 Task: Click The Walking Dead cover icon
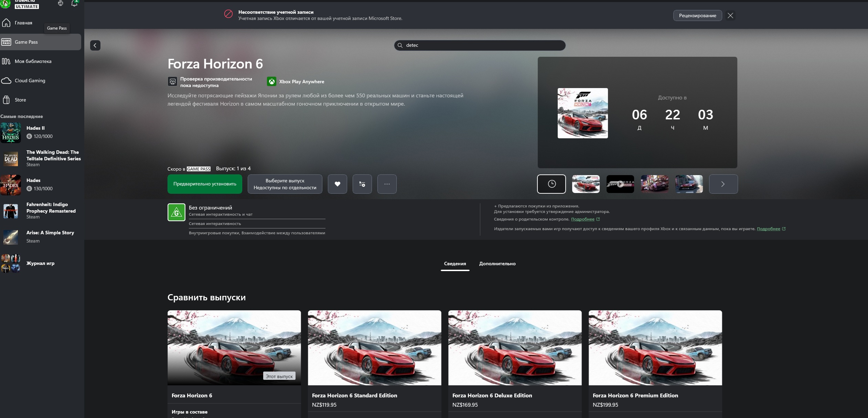(11, 159)
